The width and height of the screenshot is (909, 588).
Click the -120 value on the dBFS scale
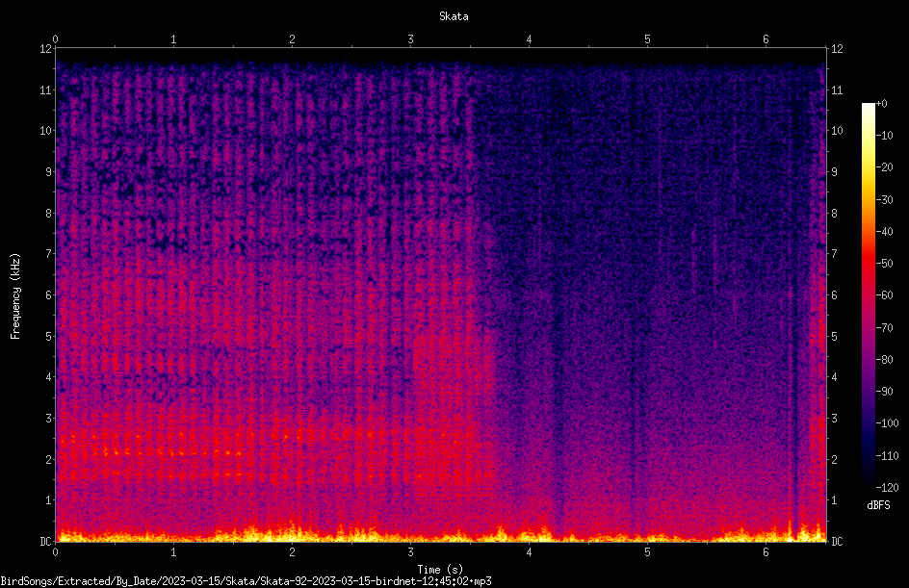coord(887,487)
